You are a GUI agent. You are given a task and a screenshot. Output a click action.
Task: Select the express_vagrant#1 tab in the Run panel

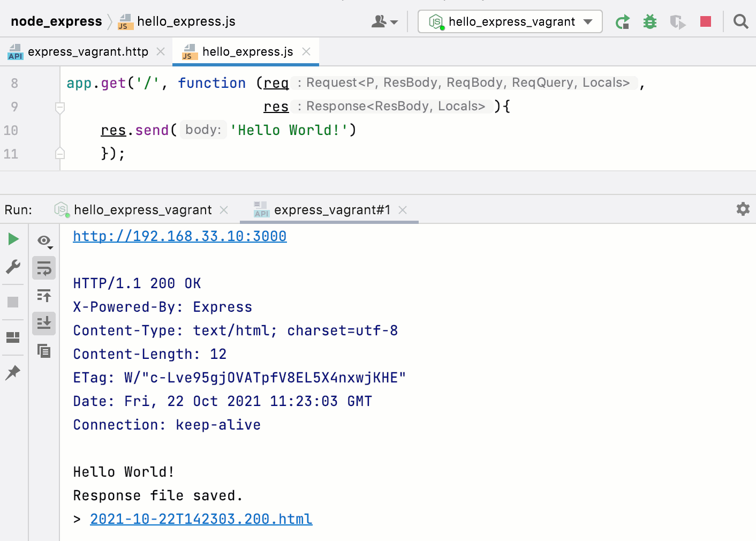coord(332,209)
